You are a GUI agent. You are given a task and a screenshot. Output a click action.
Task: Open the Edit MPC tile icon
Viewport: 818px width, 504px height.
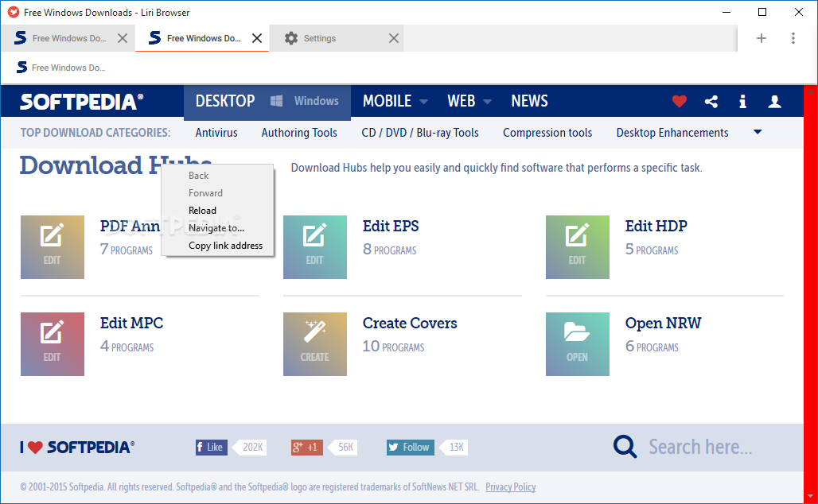point(53,344)
